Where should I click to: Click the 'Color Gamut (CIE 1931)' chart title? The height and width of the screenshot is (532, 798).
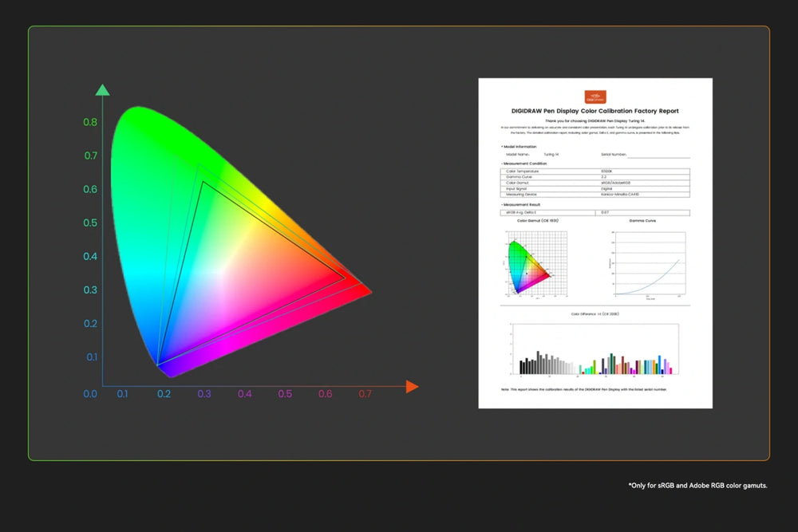tap(537, 221)
